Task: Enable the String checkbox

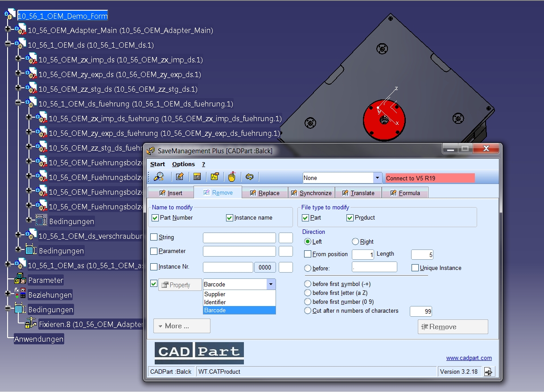Action: tap(154, 237)
